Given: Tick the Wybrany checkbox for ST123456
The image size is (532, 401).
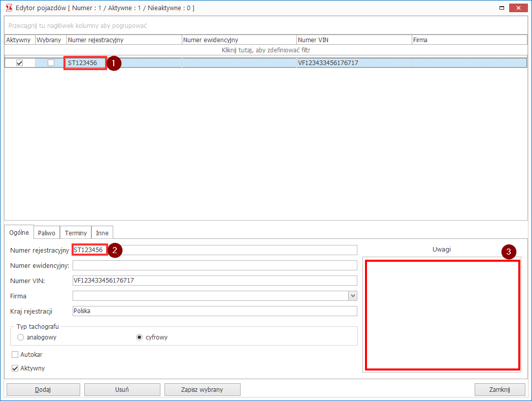Looking at the screenshot, I should tap(51, 63).
